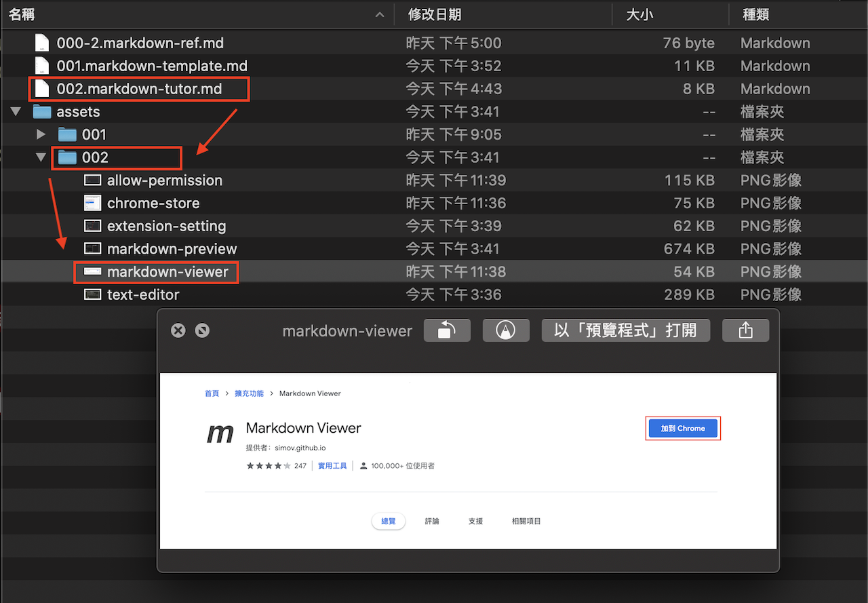Image resolution: width=868 pixels, height=603 pixels.
Task: Click the 今天 下午4:43 date cell
Action: click(x=454, y=89)
